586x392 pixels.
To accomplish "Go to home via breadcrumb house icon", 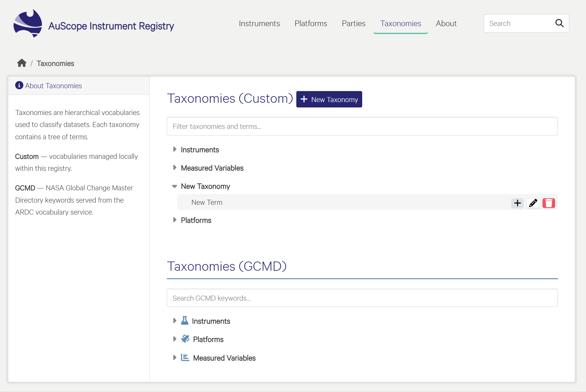I will (22, 63).
